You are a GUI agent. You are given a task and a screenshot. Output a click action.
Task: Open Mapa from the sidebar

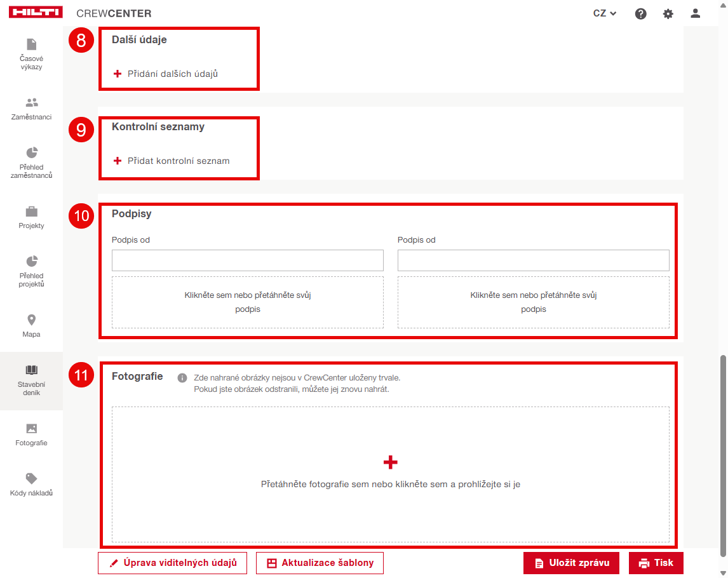coord(31,326)
